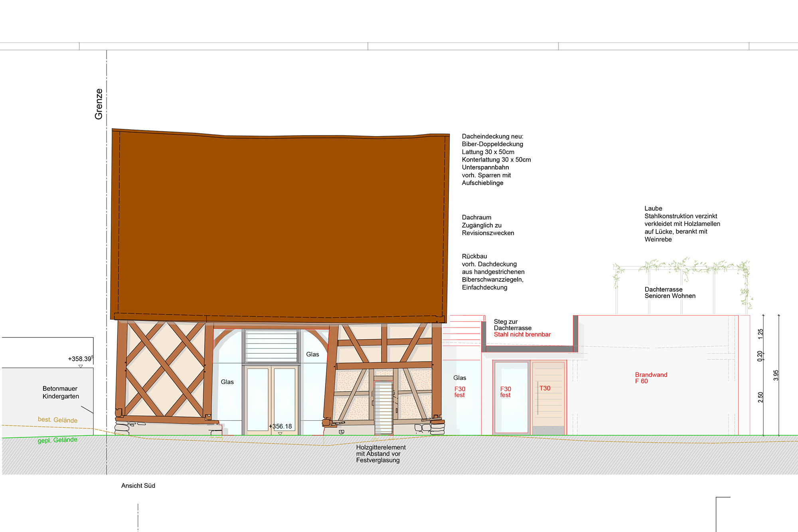Click the Rückbau annotation heading
This screenshot has height=532, width=798.
pos(474,256)
